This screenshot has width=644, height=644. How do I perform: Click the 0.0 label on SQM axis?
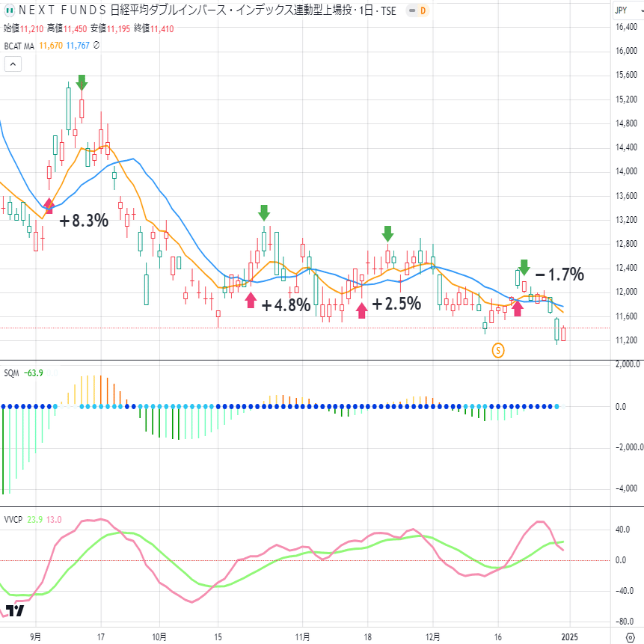(x=621, y=407)
